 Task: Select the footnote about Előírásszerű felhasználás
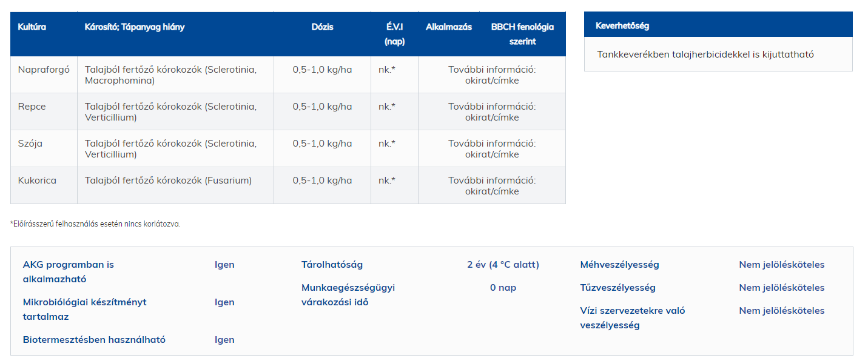95,224
